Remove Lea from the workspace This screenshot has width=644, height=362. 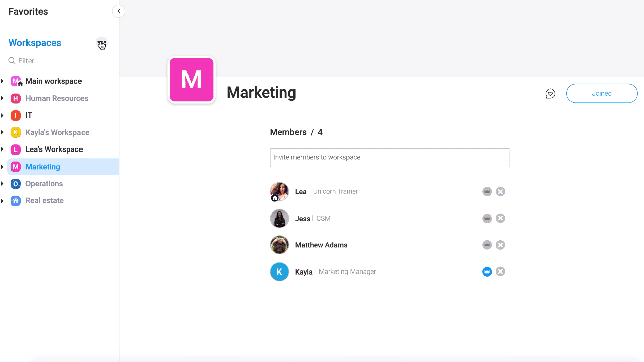(x=500, y=192)
